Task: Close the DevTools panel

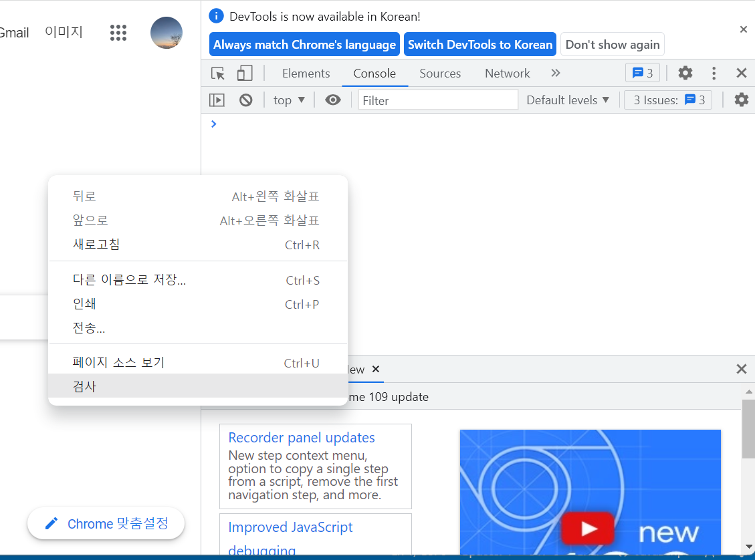Action: (742, 73)
